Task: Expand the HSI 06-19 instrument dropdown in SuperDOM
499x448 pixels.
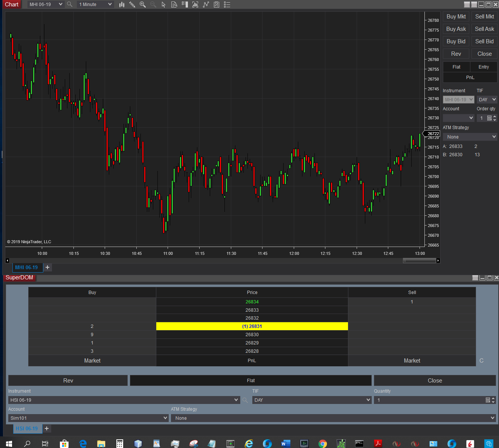Action: pyautogui.click(x=236, y=400)
